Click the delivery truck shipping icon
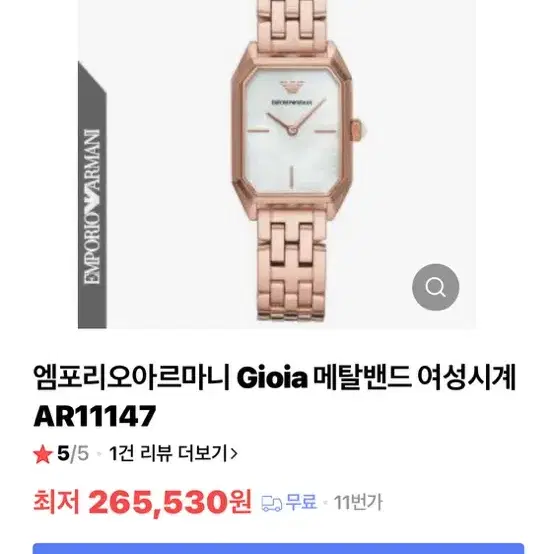 [x=271, y=503]
